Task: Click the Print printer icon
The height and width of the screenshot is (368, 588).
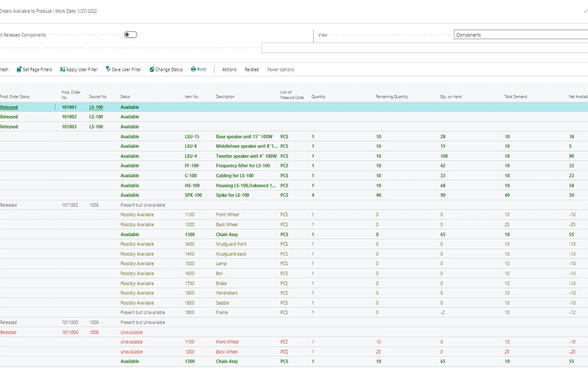Action: [193, 69]
